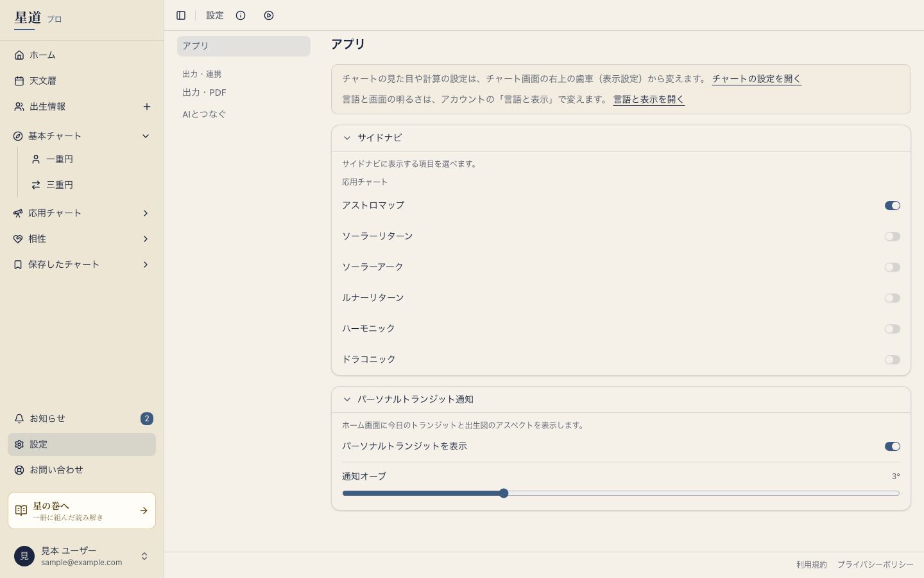Click the swap arrows icon beside 三重円

(36, 185)
